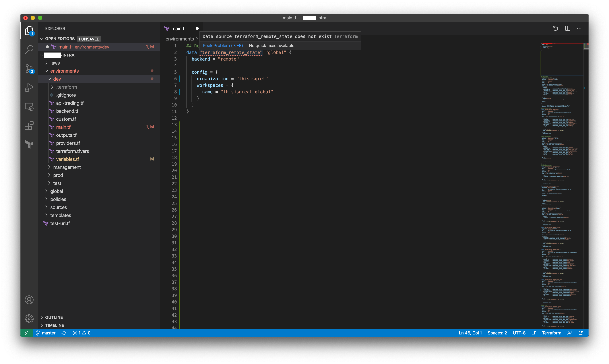Open the Remote Explorer icon
Screen dimensions: 609x364
click(29, 107)
